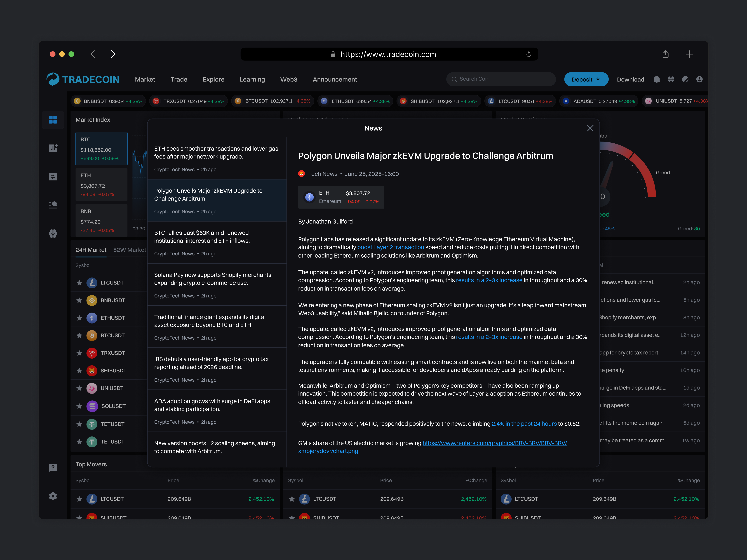This screenshot has height=560, width=747.
Task: Open the search list sidebar icon
Action: tap(53, 205)
